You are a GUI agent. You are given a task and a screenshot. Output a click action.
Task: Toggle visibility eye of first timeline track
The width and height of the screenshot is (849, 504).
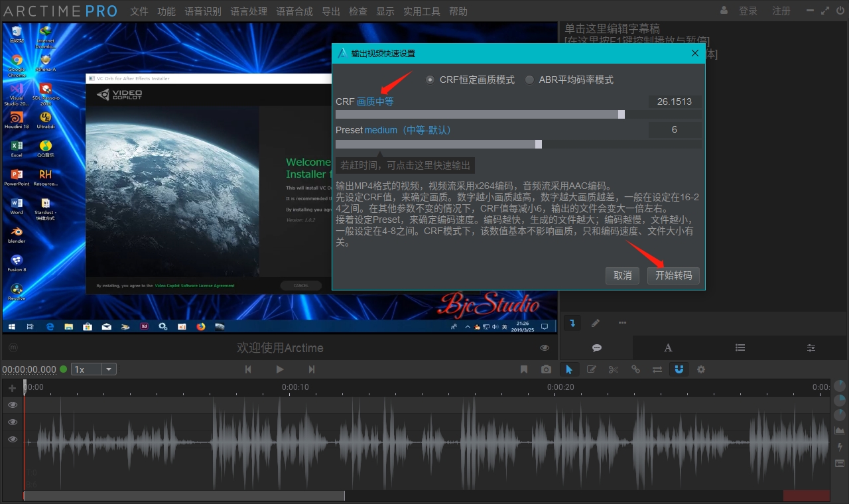tap(13, 405)
